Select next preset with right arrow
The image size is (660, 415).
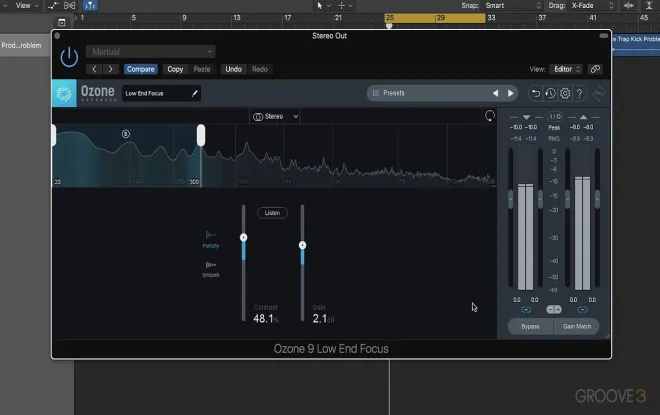click(x=510, y=93)
